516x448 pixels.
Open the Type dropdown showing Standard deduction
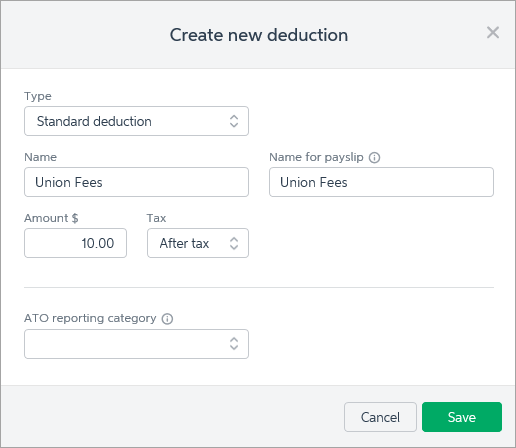coord(136,121)
